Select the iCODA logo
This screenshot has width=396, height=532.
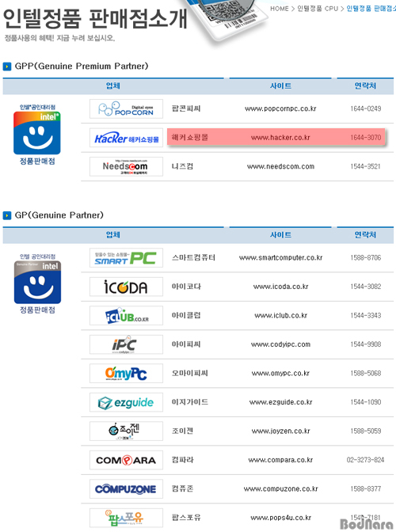pos(126,287)
